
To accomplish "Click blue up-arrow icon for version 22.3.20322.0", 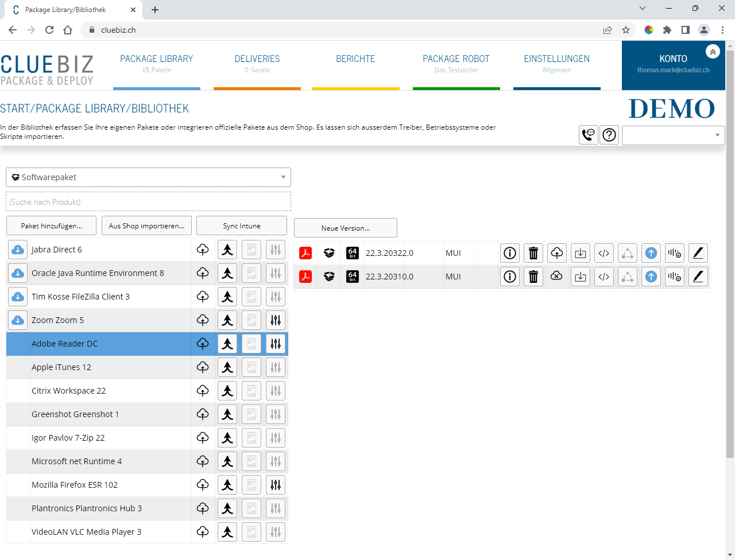I will pos(651,253).
